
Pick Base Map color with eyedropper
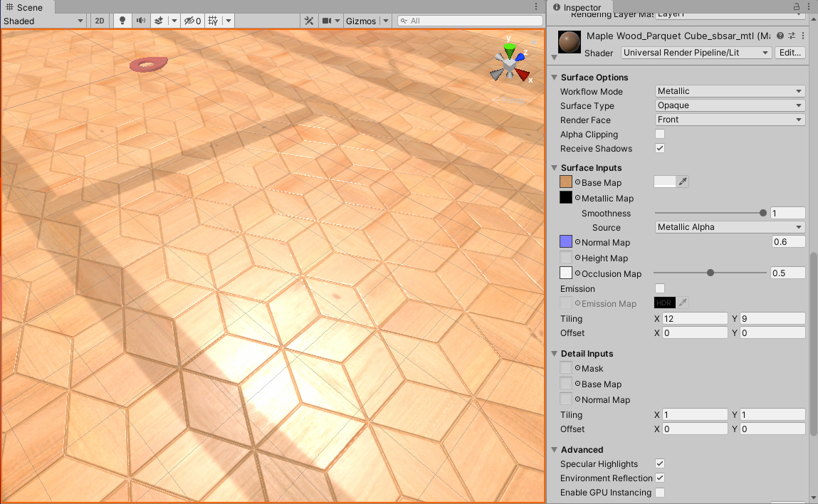[x=682, y=182]
